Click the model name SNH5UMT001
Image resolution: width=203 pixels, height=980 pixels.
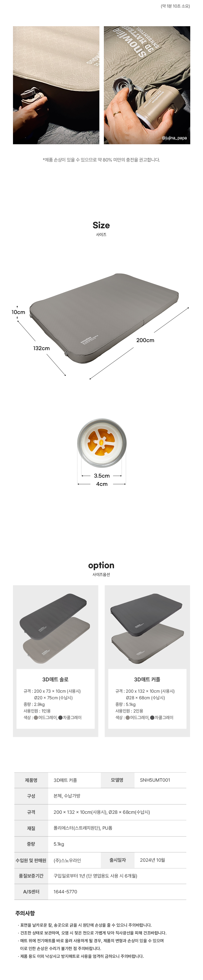(x=155, y=780)
